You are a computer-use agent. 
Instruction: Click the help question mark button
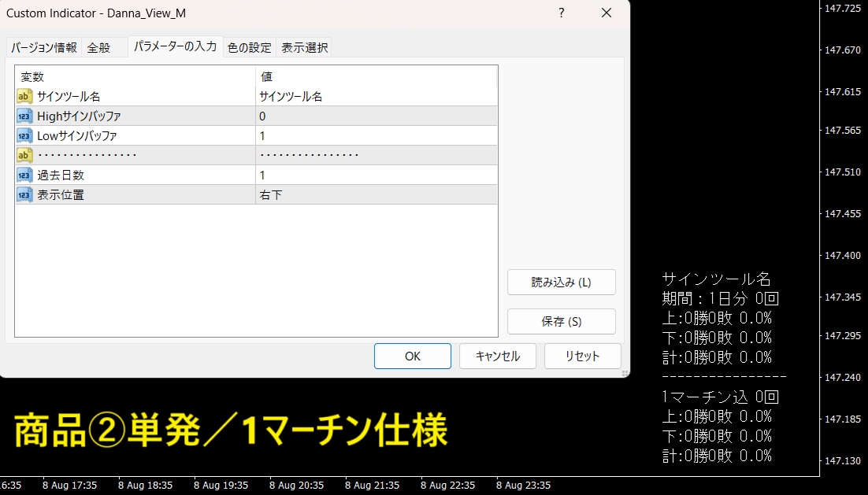[562, 13]
